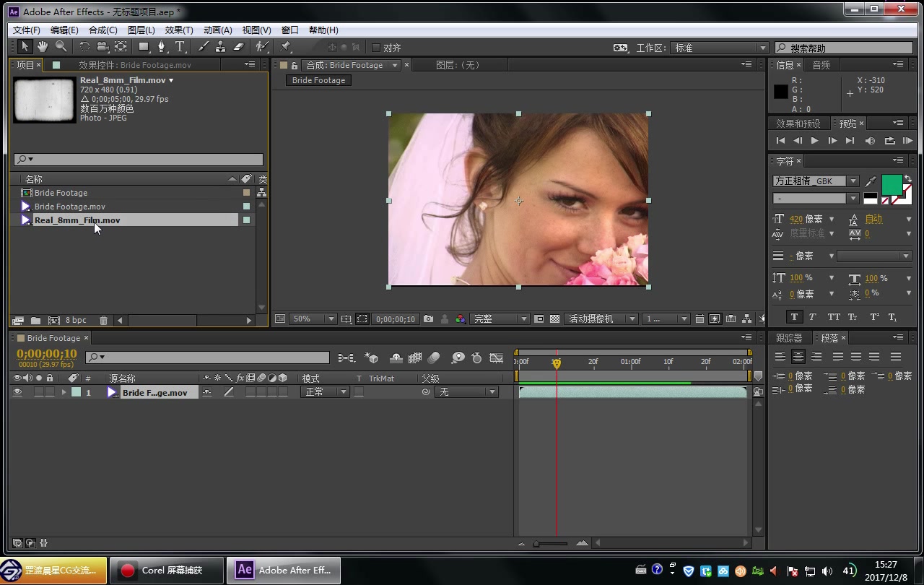Enable all caps TT style button

pos(834,317)
